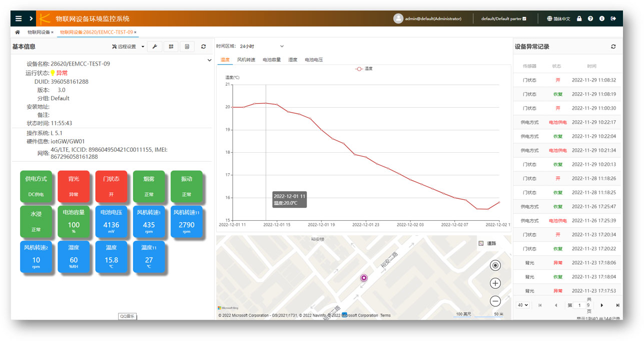644x341 pixels.
Task: Select the 电池电压 chart tab
Action: tap(314, 60)
